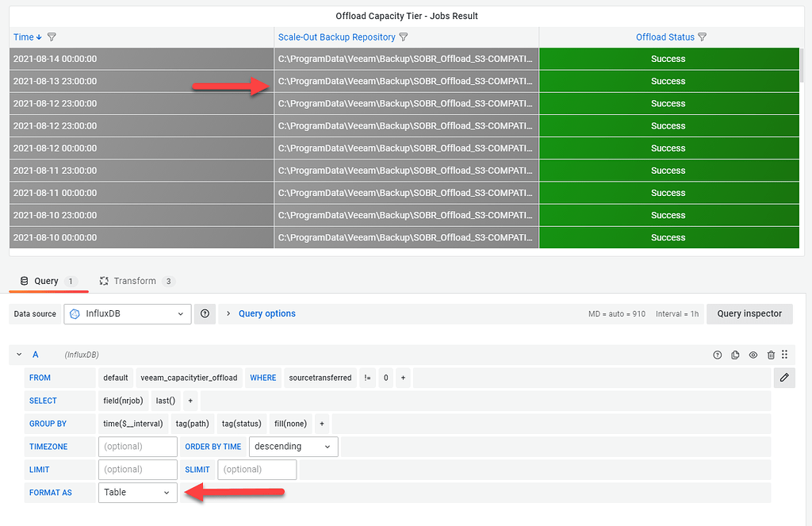The height and width of the screenshot is (526, 812).
Task: Duplicate query A
Action: tap(735, 355)
